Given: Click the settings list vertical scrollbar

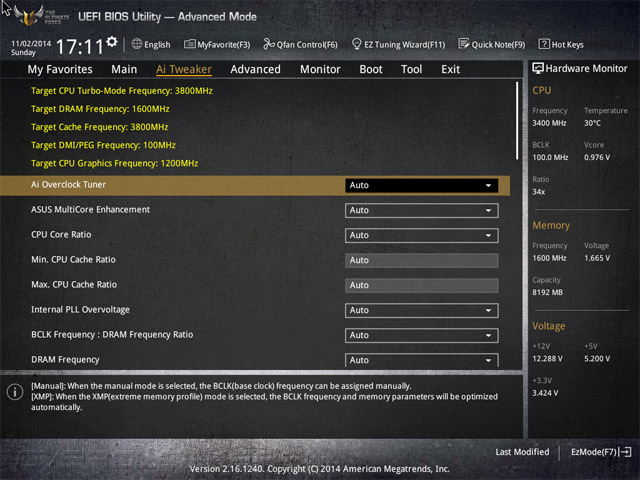Looking at the screenshot, I should (517, 121).
